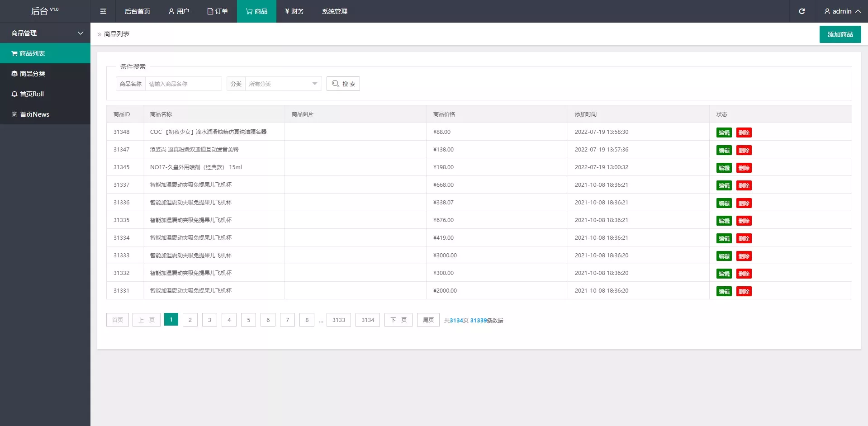Open the 系统管理 menu
Viewport: 868px width, 426px height.
[334, 11]
